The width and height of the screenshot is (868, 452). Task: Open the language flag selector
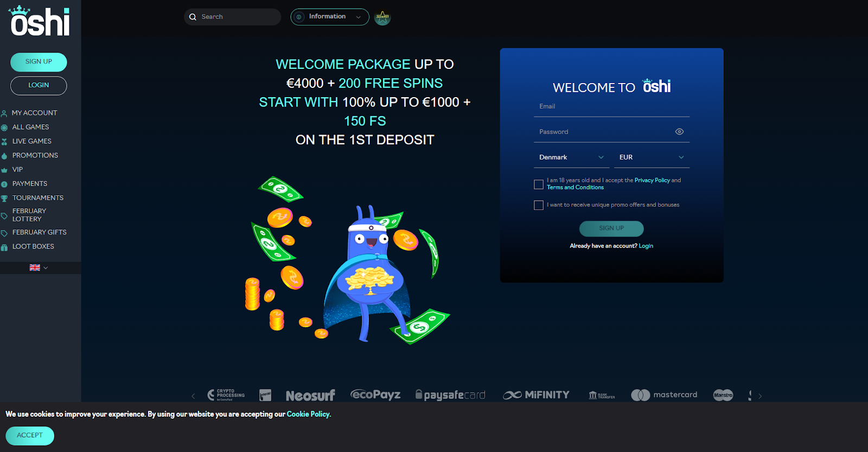pyautogui.click(x=39, y=268)
